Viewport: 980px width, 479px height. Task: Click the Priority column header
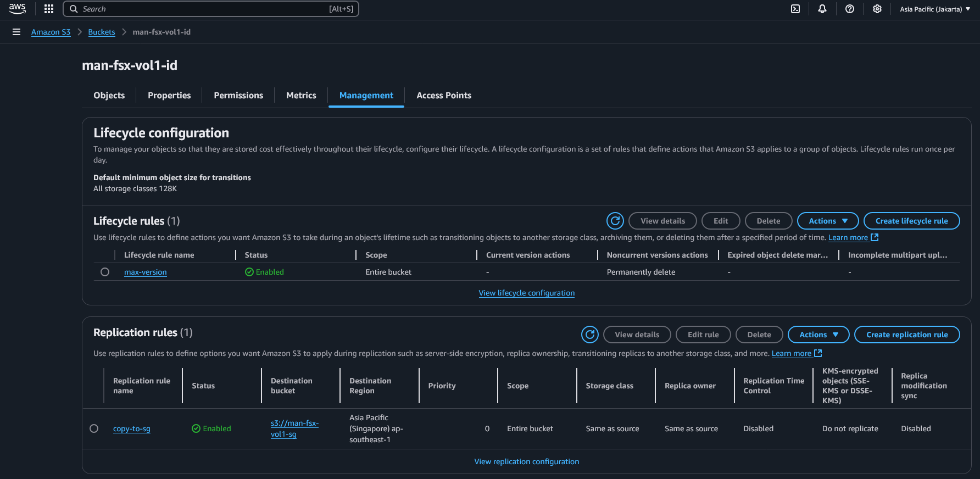tap(442, 386)
